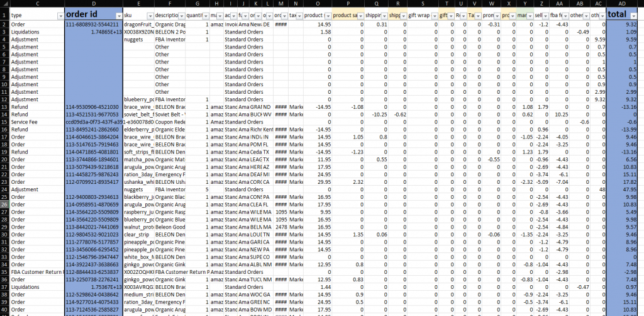This screenshot has width=644, height=316.
Task: Select column S header
Action: (x=421, y=4)
